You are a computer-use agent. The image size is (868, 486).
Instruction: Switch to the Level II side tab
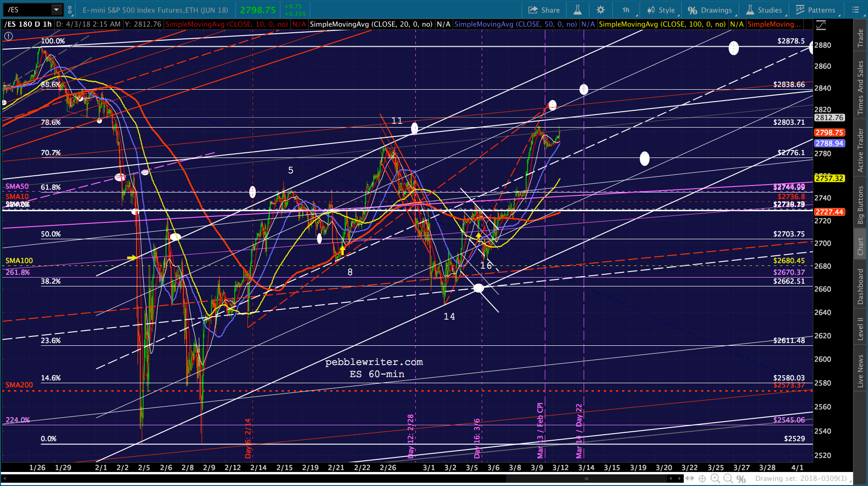click(x=860, y=329)
